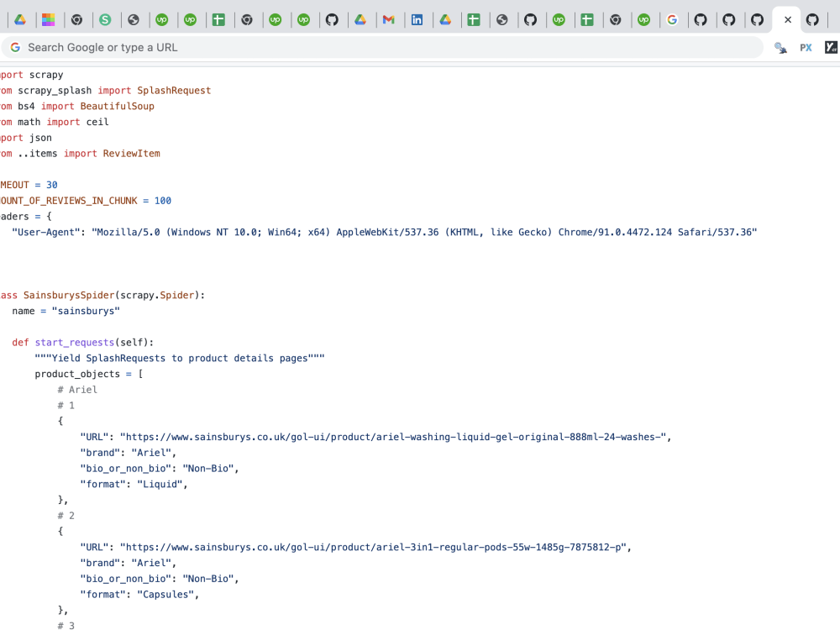Screen dimensions: 840x630
Task: Click the # 3 comment
Action: (66, 625)
